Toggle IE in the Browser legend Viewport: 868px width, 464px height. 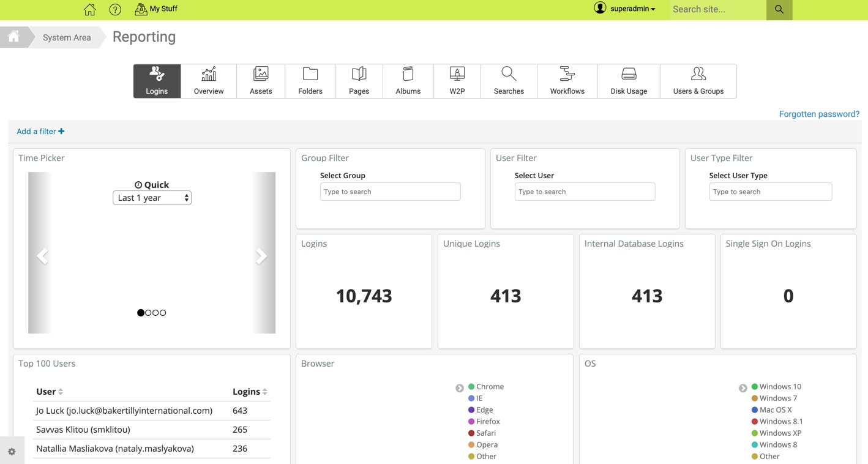476,399
